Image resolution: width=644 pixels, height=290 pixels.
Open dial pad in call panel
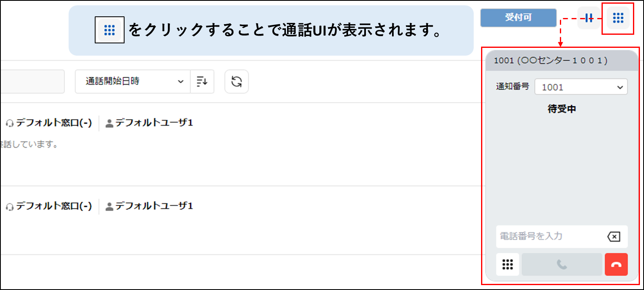[508, 265]
